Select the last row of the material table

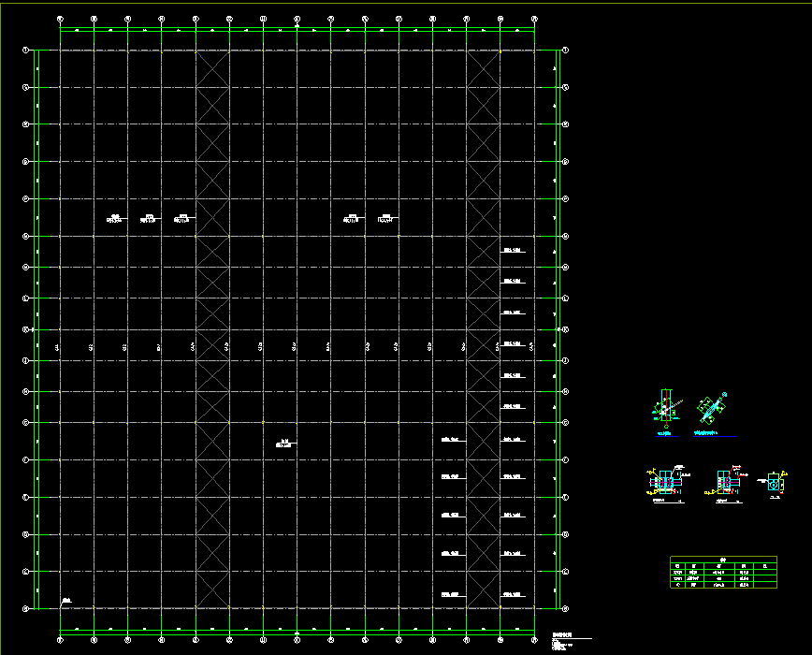tap(723, 585)
